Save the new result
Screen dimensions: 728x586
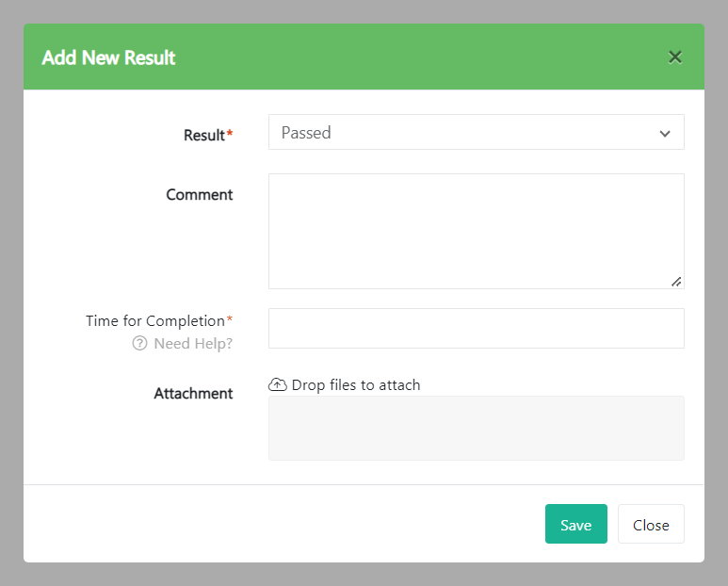(x=575, y=525)
